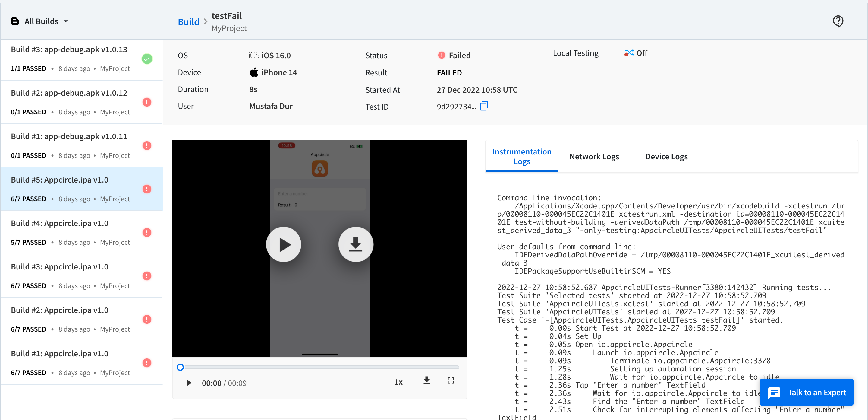Open the help question mark icon

point(838,21)
